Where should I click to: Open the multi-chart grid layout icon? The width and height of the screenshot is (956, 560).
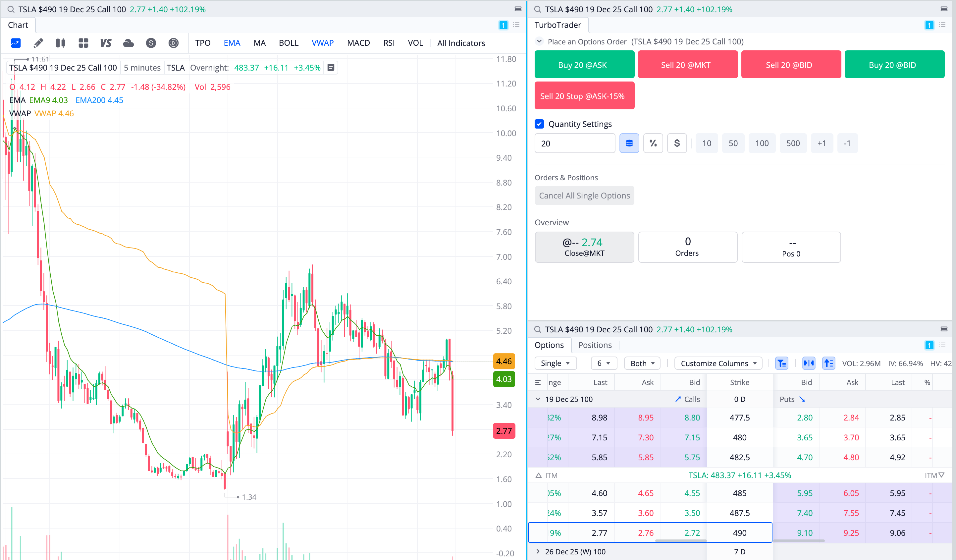coord(83,43)
